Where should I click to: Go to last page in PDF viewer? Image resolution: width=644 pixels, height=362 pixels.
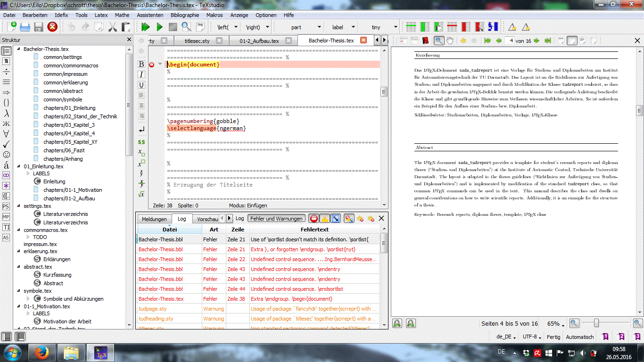[x=547, y=41]
